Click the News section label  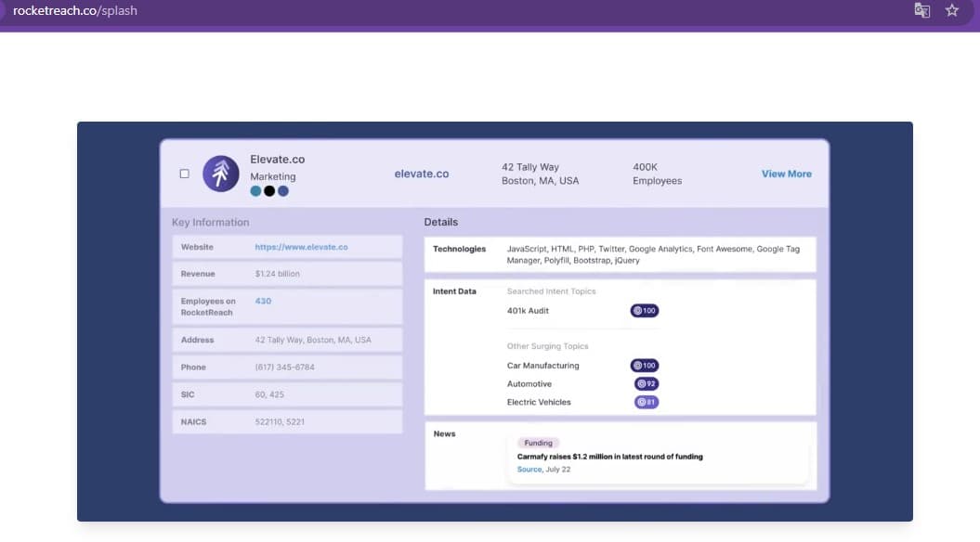444,432
